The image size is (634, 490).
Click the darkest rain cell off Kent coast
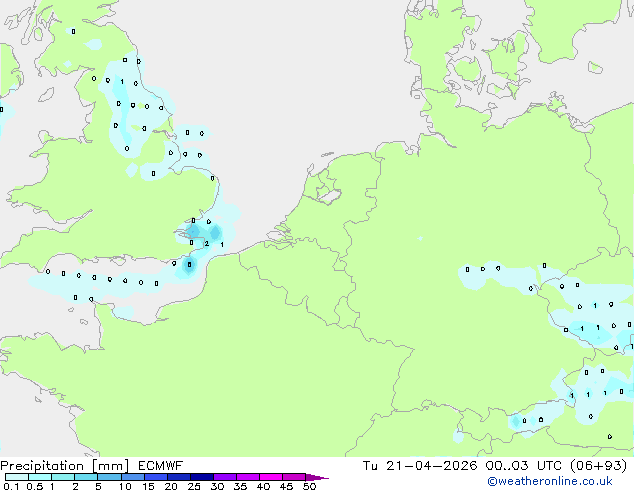(188, 266)
